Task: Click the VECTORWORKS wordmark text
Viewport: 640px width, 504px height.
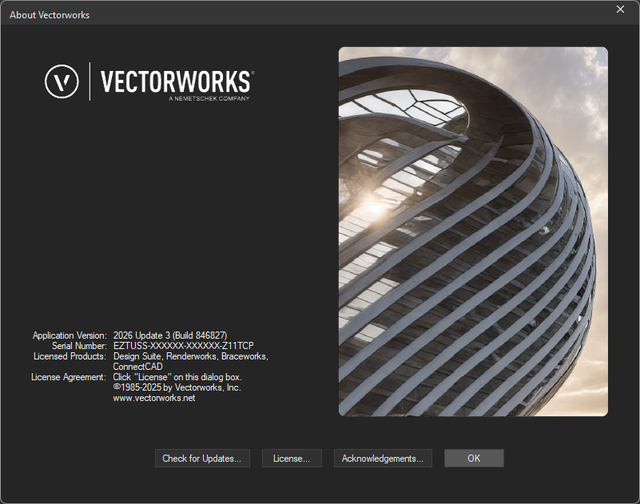Action: point(176,82)
